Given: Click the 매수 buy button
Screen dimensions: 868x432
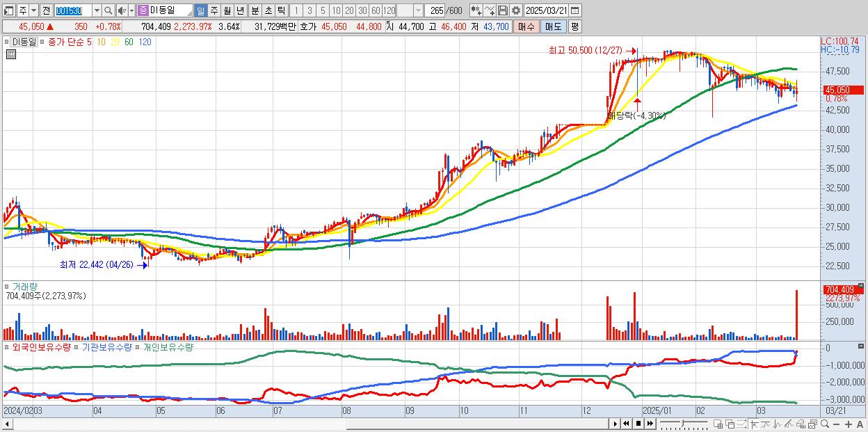Looking at the screenshot, I should coord(527,26).
